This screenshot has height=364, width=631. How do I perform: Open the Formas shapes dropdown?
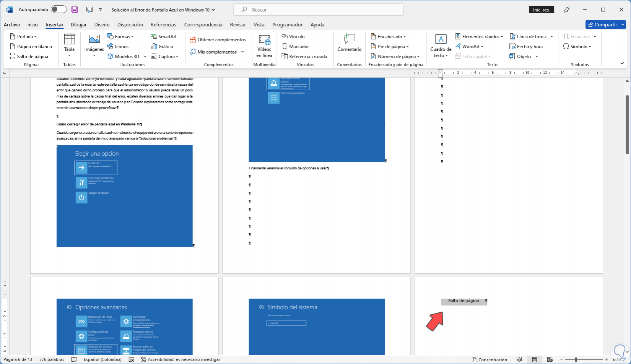point(121,37)
